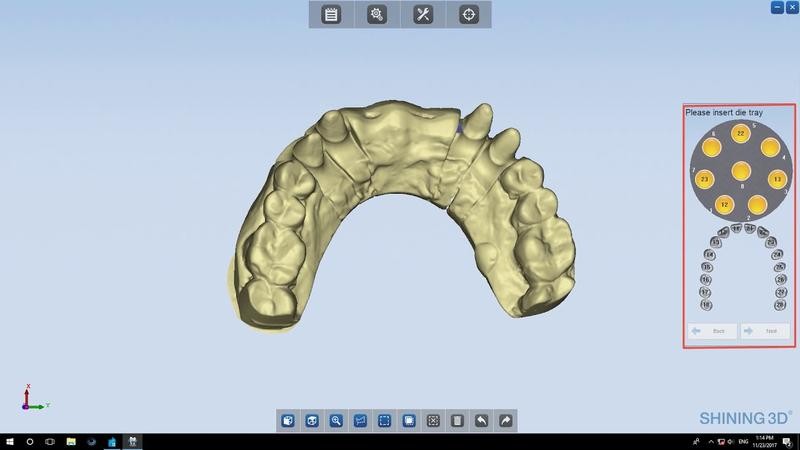The height and width of the screenshot is (450, 800).
Task: Select die tray slot labeled 12
Action: pyautogui.click(x=725, y=205)
